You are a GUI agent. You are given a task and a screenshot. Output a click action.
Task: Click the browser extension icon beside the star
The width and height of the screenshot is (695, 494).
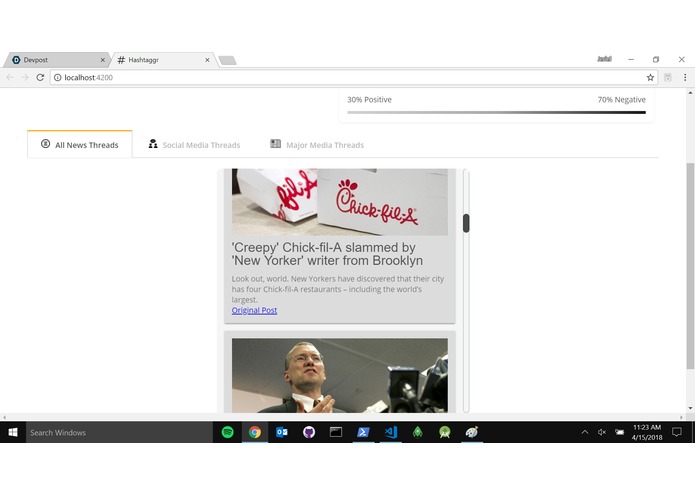pos(668,78)
